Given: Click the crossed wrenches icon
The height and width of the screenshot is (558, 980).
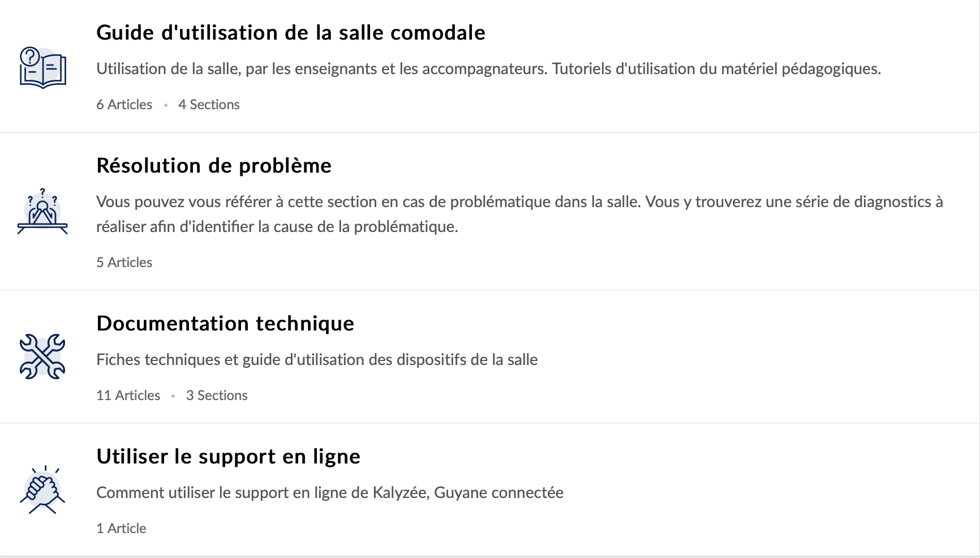Looking at the screenshot, I should coord(42,356).
